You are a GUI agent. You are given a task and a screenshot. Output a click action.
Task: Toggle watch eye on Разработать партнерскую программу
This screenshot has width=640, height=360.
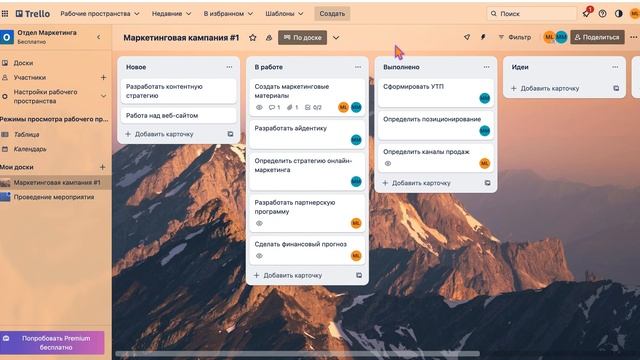[259, 223]
